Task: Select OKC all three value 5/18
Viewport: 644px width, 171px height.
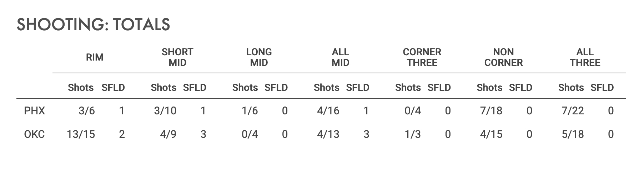Action: (x=572, y=134)
